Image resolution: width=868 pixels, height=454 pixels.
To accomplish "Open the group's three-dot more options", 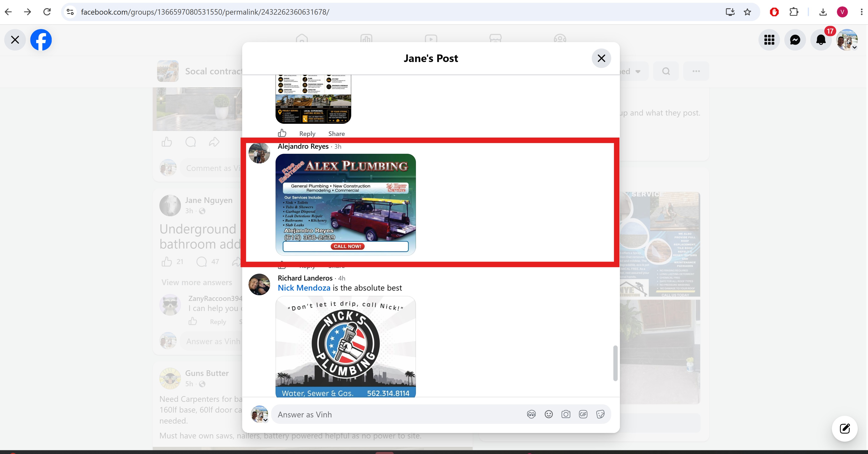I will (x=696, y=71).
